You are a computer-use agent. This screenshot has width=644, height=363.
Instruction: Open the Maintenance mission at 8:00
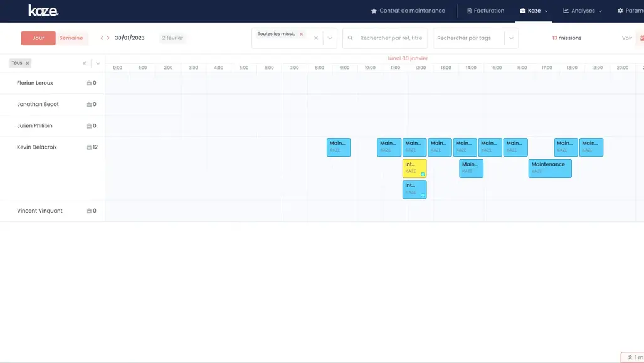pyautogui.click(x=339, y=147)
